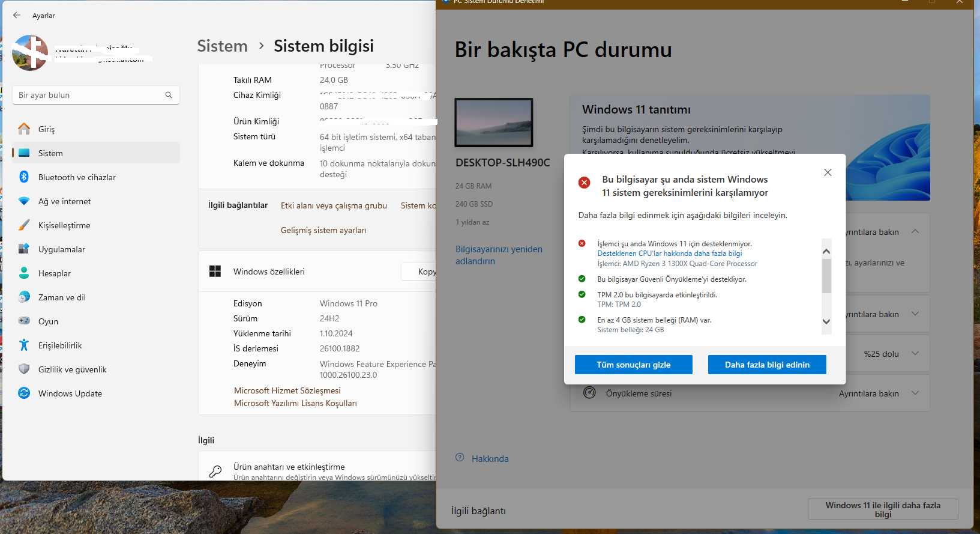Screen dimensions: 980x534
Task: Focus the 'Bir ayar bulun' search field
Action: click(x=96, y=95)
